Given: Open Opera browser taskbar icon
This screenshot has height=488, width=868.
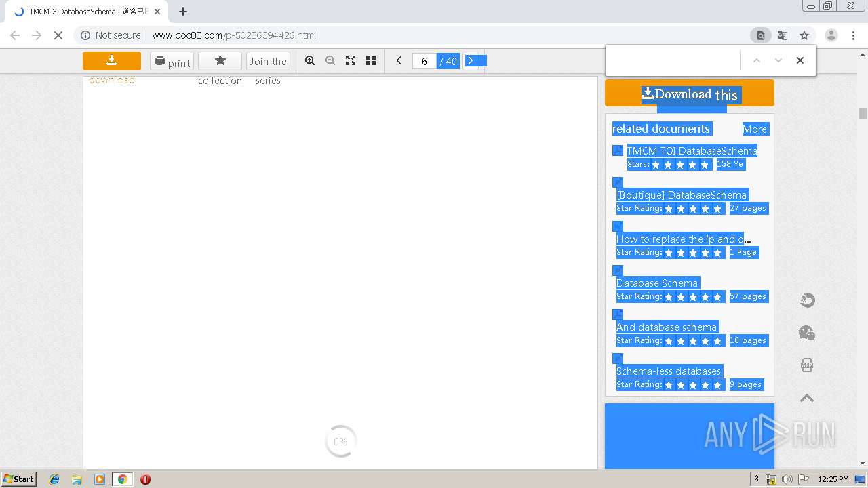Looking at the screenshot, I should coord(145,479).
